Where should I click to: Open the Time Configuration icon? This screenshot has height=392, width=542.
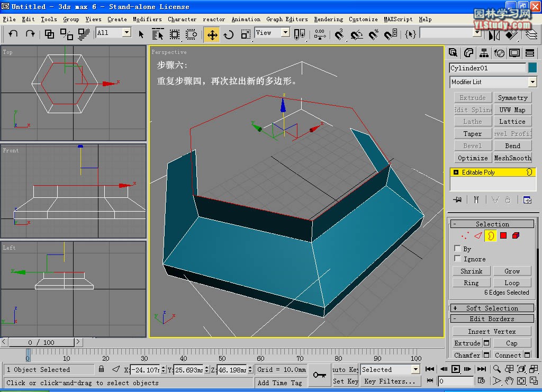click(x=481, y=380)
